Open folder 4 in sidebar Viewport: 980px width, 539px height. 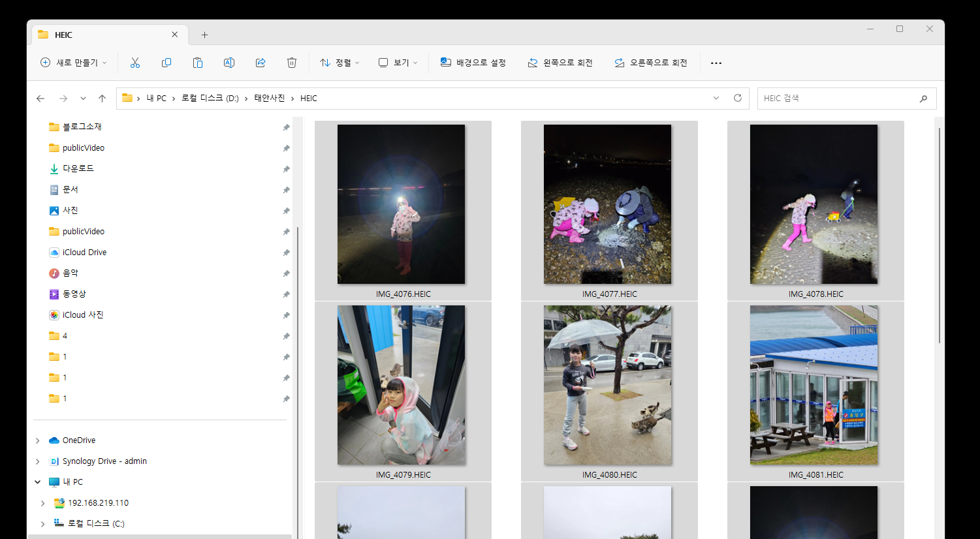(x=59, y=336)
